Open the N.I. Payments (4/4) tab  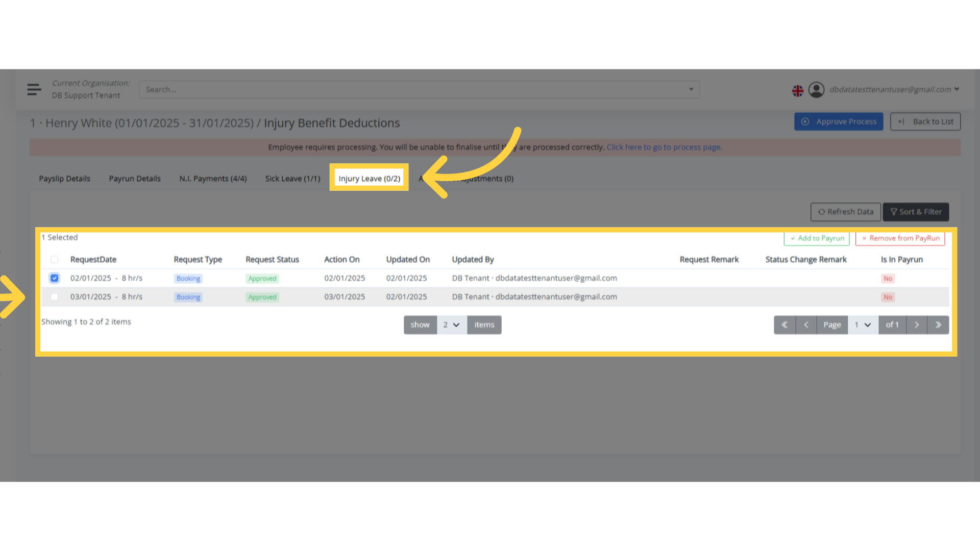pyautogui.click(x=213, y=179)
